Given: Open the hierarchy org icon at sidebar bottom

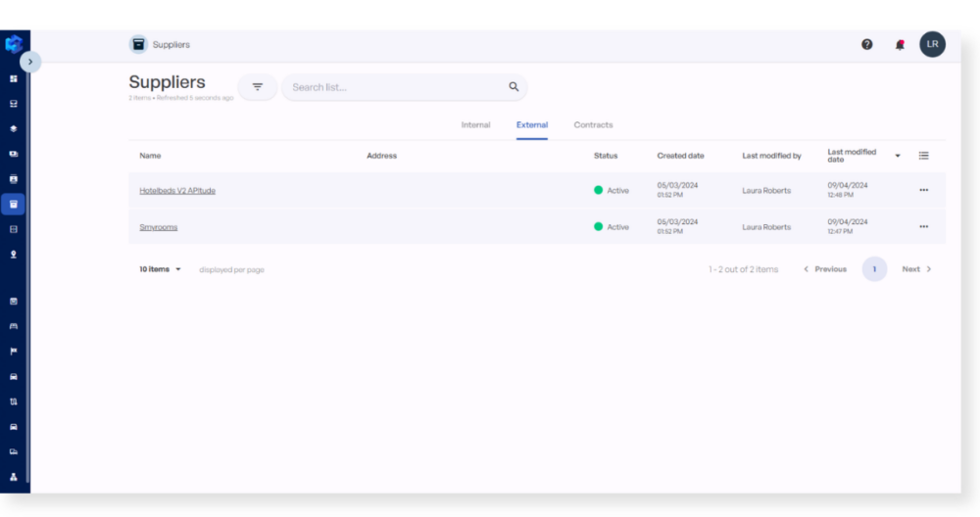Looking at the screenshot, I should point(14,477).
